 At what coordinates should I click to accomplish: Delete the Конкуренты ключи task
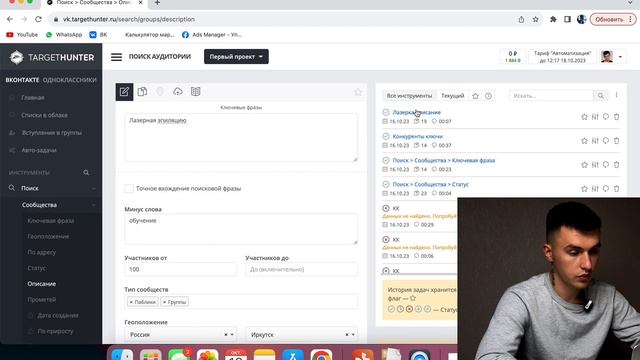(616, 141)
